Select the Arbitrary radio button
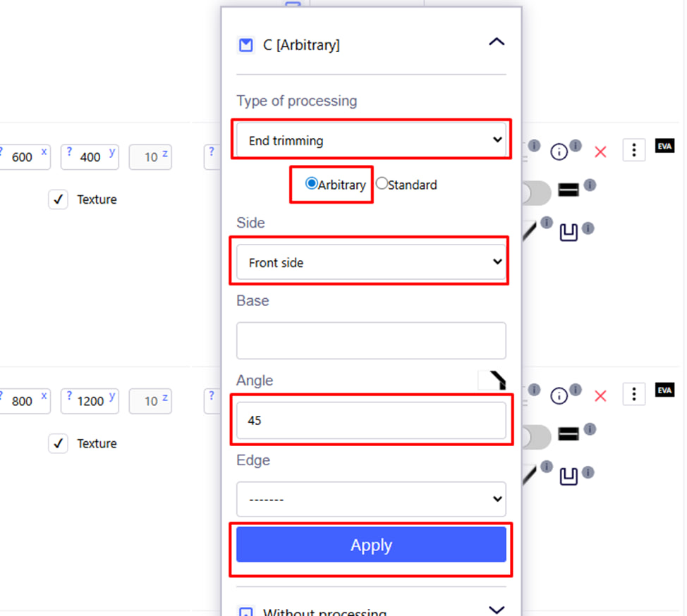The width and height of the screenshot is (687, 616). click(312, 184)
